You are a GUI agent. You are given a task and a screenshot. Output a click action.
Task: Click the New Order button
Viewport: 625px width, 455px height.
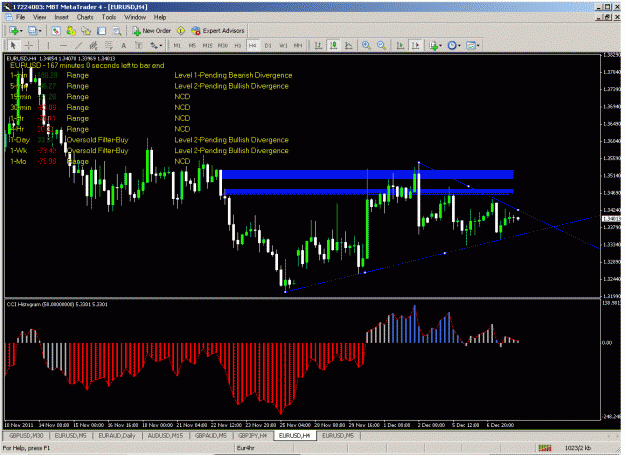point(151,31)
